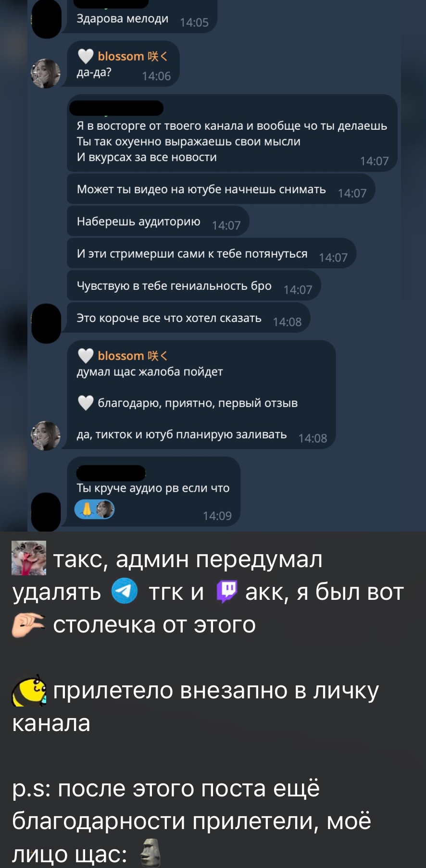Select the 'Наберешь аудиторию' message bubble
Viewport: 426px width, 868px height.
158,222
